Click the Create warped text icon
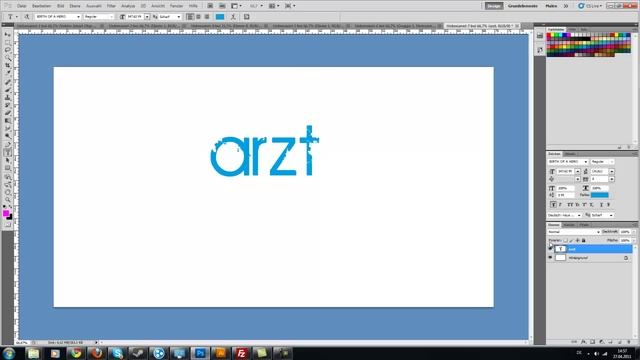This screenshot has width=640, height=360. (233, 17)
